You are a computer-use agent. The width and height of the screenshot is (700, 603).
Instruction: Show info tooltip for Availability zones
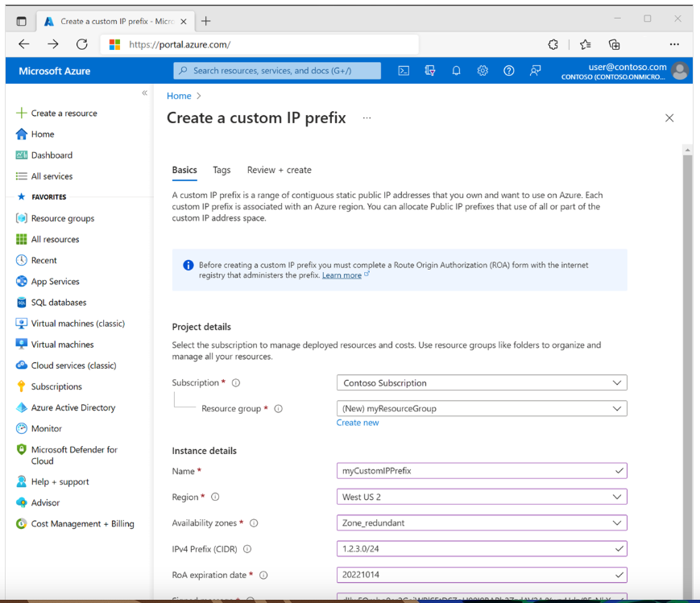[x=254, y=522]
